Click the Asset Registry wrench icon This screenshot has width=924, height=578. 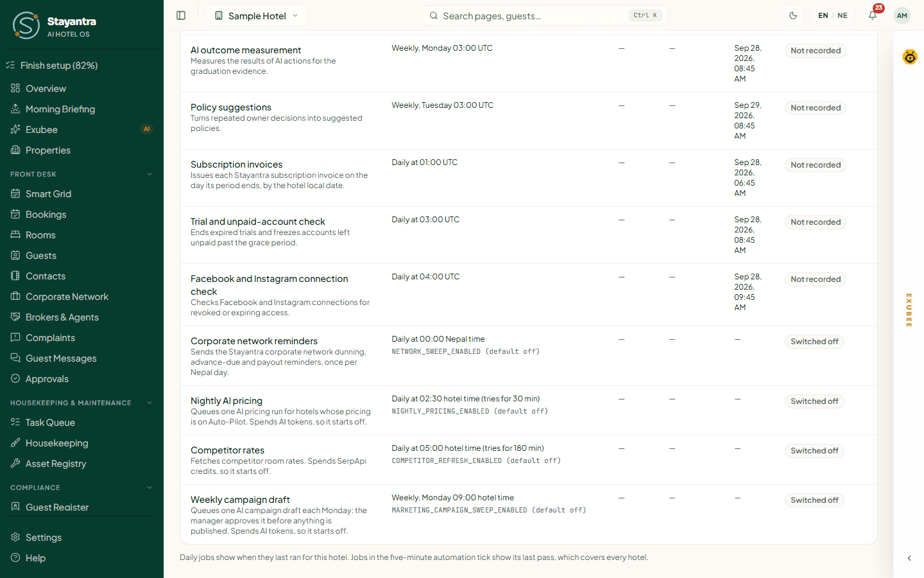(15, 463)
